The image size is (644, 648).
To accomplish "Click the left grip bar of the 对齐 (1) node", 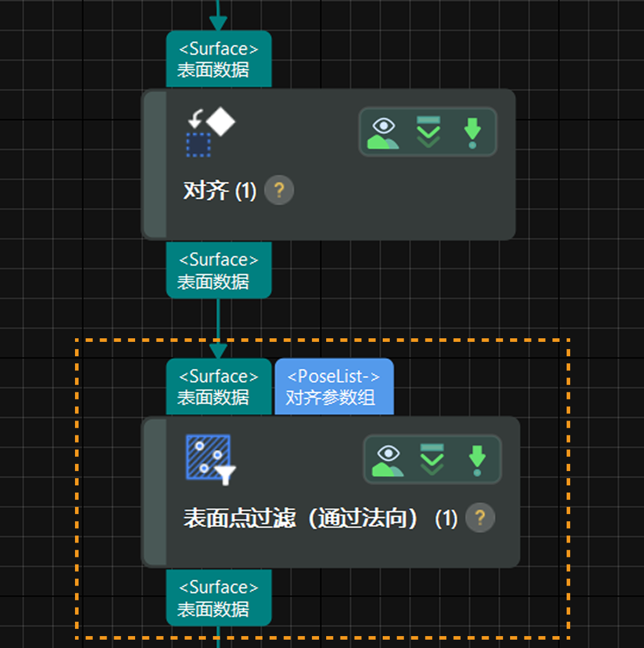I will point(156,164).
